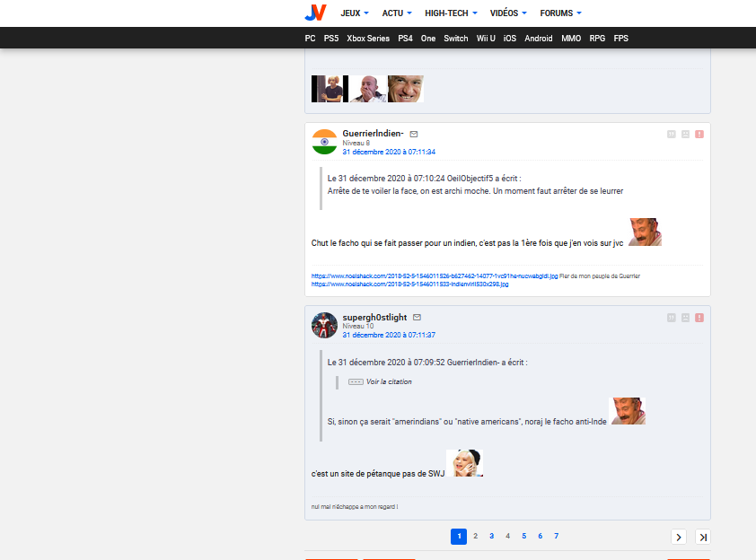Open the JEUX dropdown menu
The image size is (756, 560).
pos(355,13)
